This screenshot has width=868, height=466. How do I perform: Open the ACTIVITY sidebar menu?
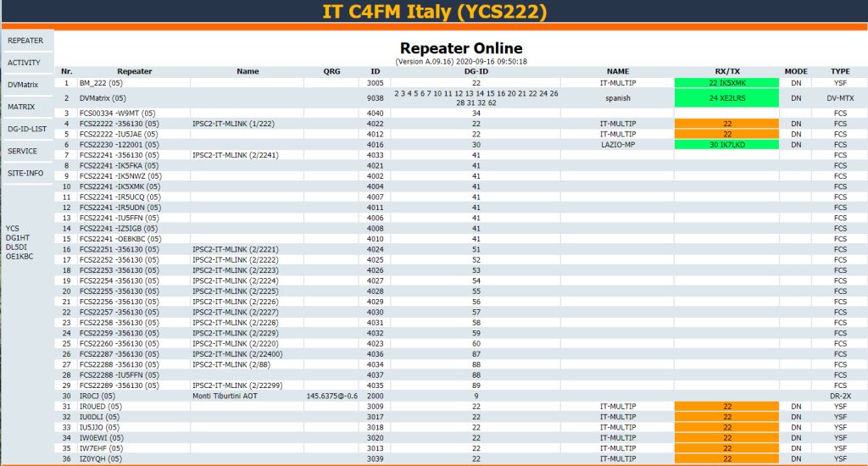(24, 63)
